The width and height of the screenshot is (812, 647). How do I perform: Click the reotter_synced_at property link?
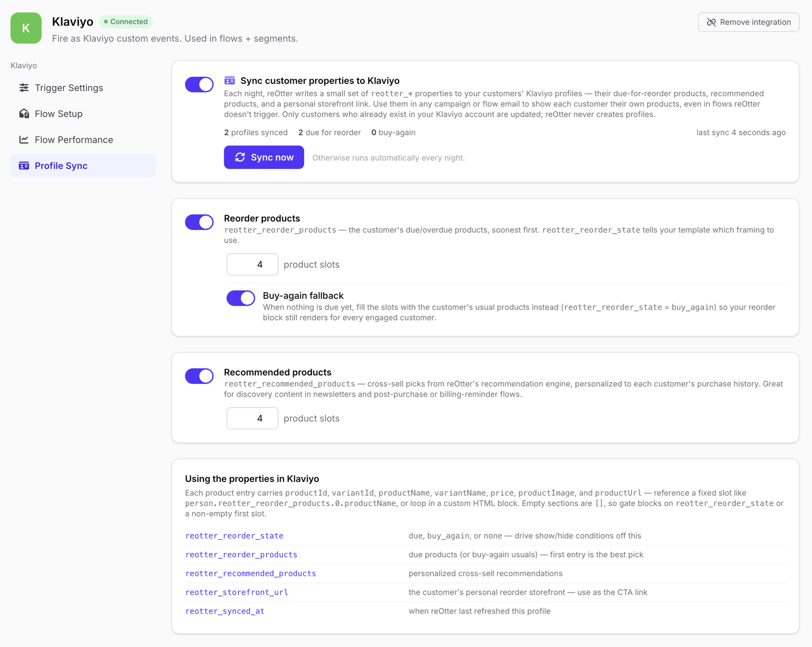click(x=225, y=611)
